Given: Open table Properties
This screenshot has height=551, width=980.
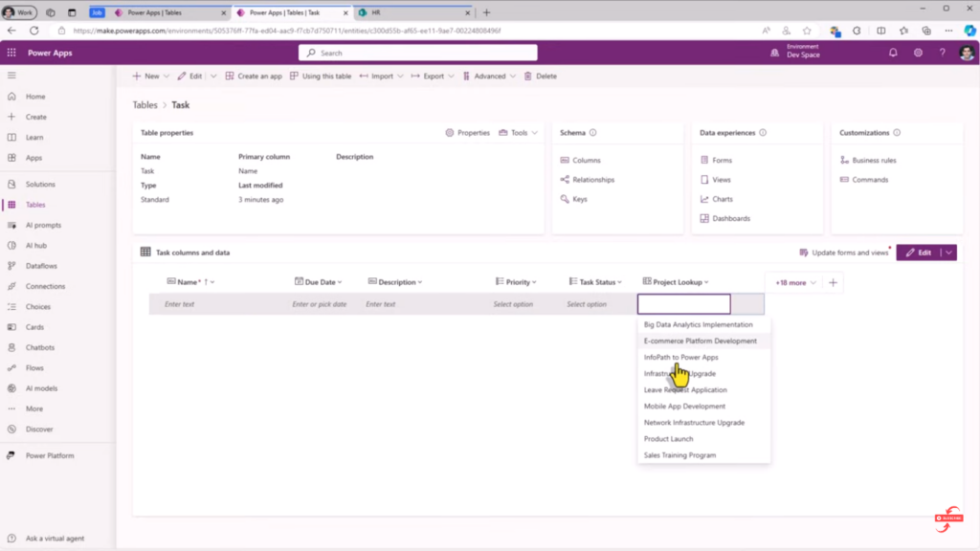Looking at the screenshot, I should 467,132.
